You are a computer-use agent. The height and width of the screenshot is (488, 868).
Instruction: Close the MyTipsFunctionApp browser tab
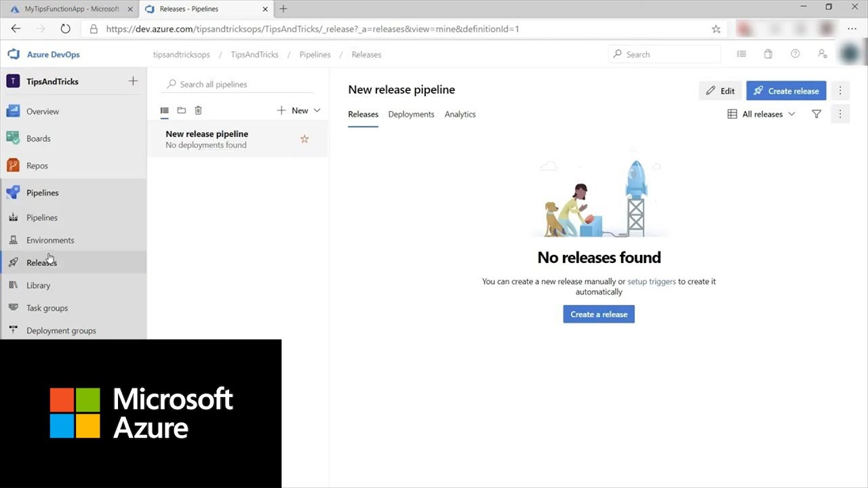[130, 9]
